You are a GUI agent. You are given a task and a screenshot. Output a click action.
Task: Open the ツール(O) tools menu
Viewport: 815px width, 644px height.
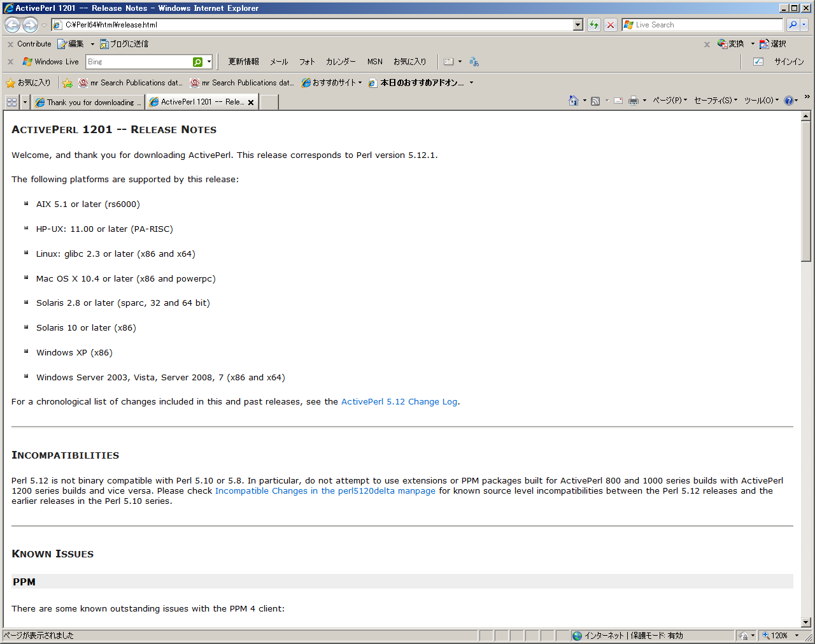(761, 101)
